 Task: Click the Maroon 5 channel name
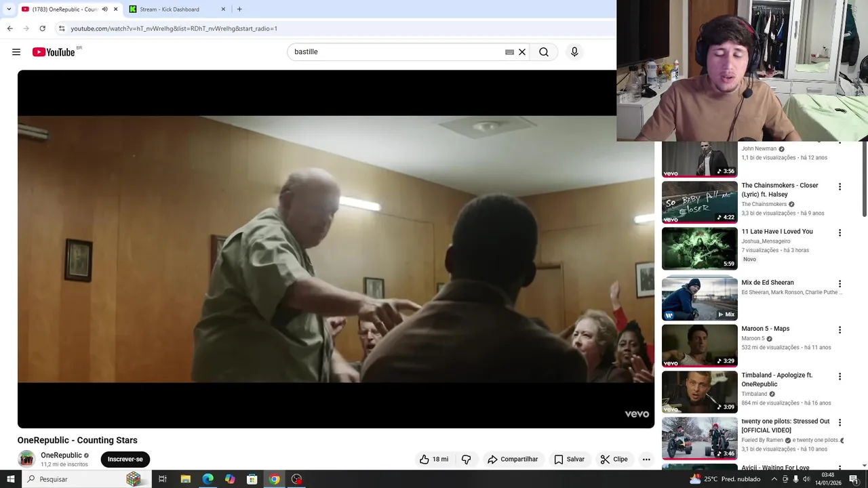tap(753, 338)
